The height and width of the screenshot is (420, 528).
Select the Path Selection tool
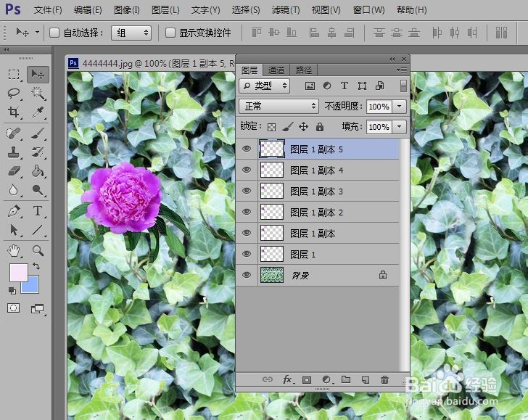point(14,230)
